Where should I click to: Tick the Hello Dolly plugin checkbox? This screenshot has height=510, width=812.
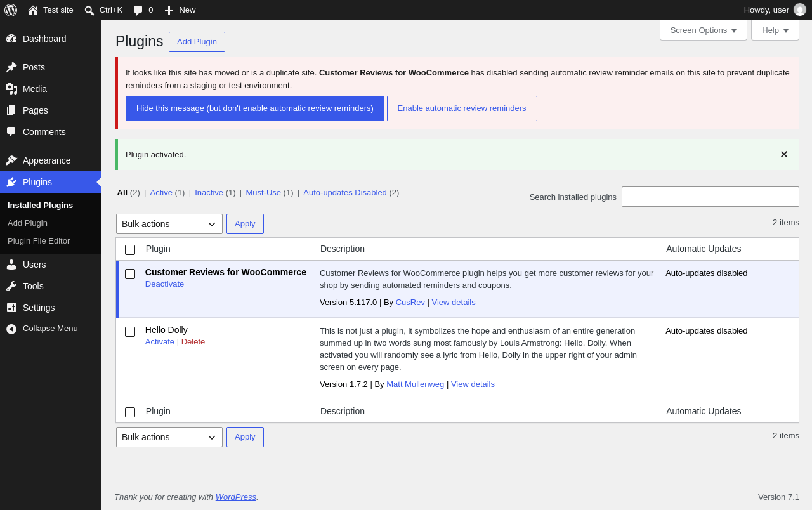coord(130,332)
